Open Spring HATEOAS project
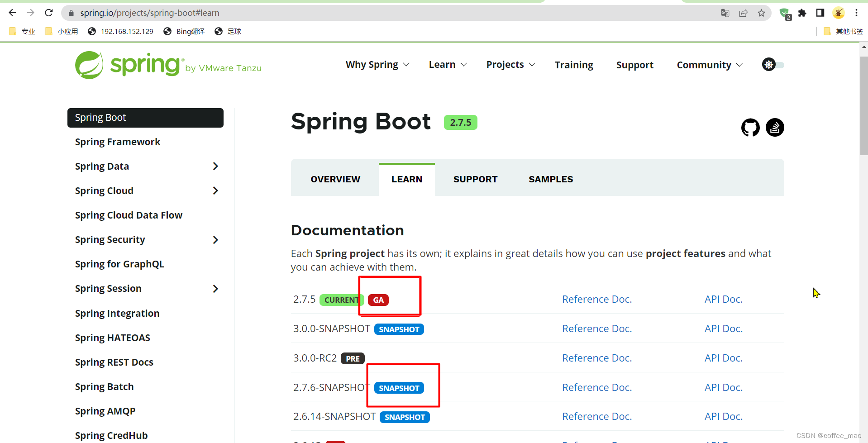 pos(113,338)
